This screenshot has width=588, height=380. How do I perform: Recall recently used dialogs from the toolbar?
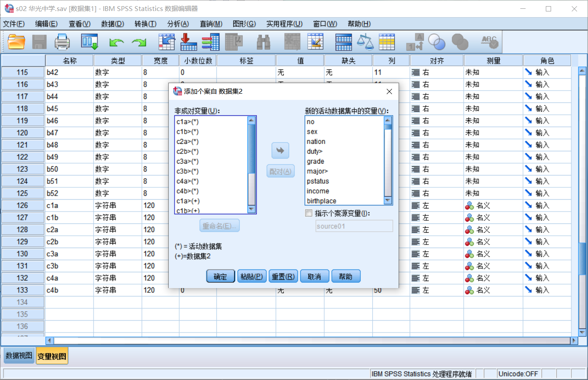click(x=89, y=42)
